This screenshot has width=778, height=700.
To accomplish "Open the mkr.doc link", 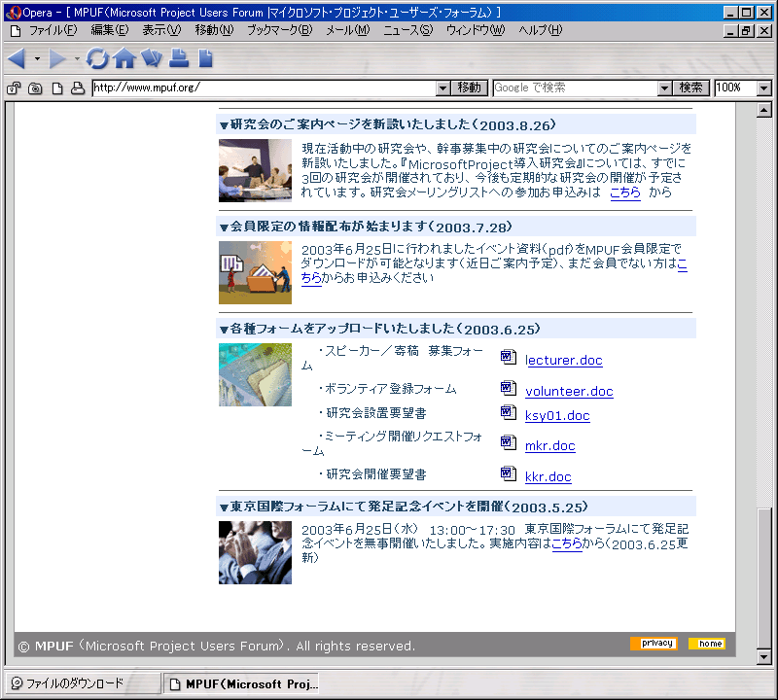I will (x=549, y=446).
